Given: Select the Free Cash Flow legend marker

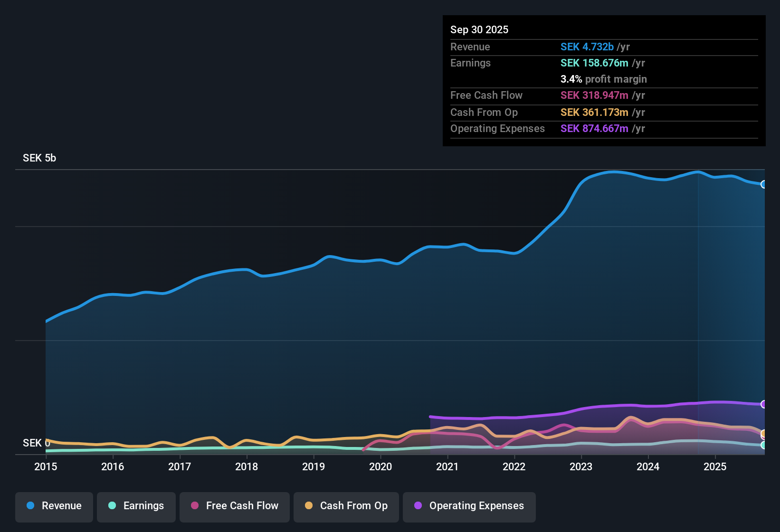Looking at the screenshot, I should point(194,506).
